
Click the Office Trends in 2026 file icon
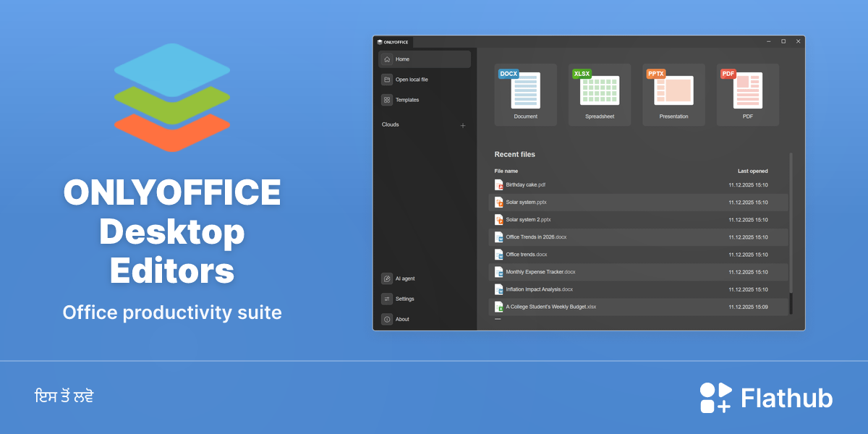click(498, 237)
